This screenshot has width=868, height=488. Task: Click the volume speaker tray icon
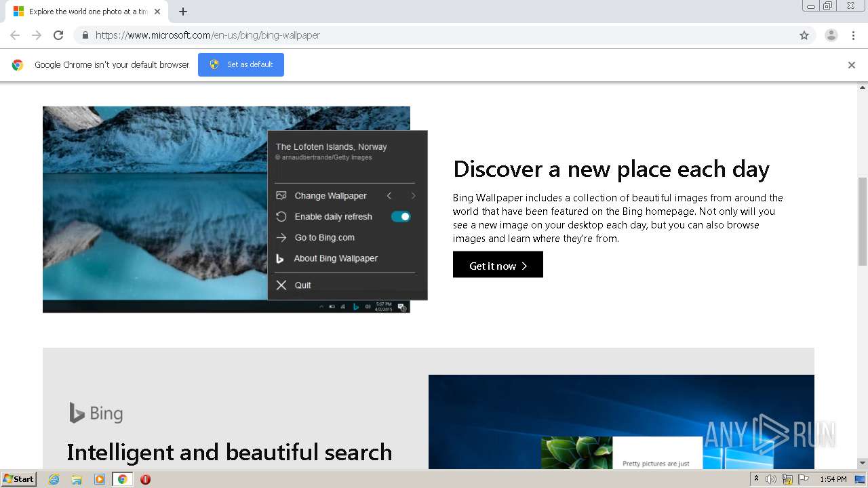(x=771, y=479)
